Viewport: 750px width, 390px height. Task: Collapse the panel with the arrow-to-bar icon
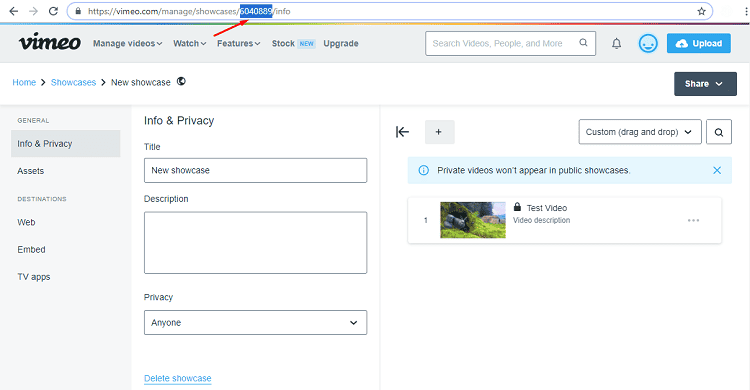point(402,132)
